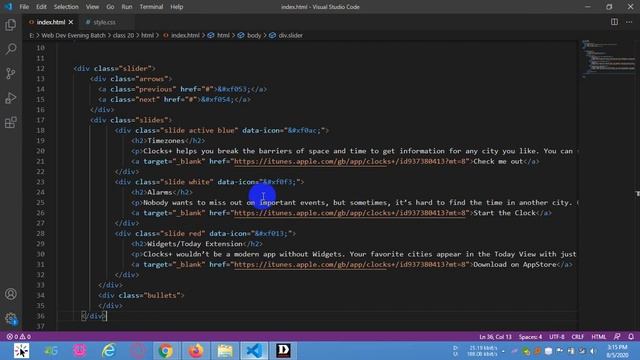This screenshot has width=640, height=360.
Task: Click 'Web Dev Evening Batch' breadcrumb
Action: click(x=73, y=36)
